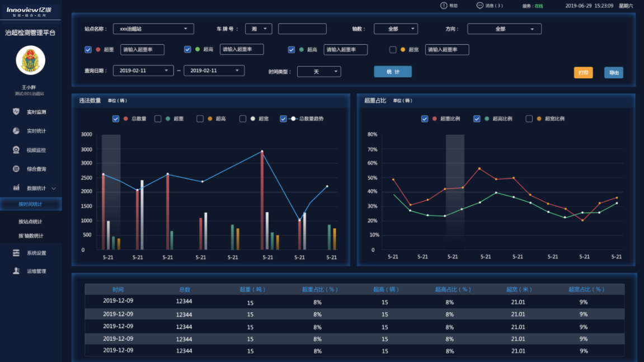Uncheck the 超重 filter checkbox

coord(88,50)
